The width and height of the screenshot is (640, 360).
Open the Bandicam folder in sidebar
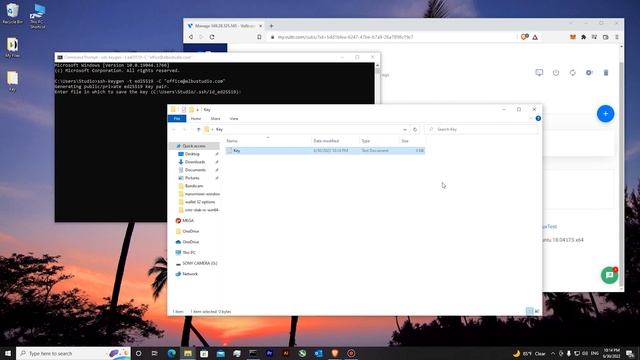(x=194, y=186)
